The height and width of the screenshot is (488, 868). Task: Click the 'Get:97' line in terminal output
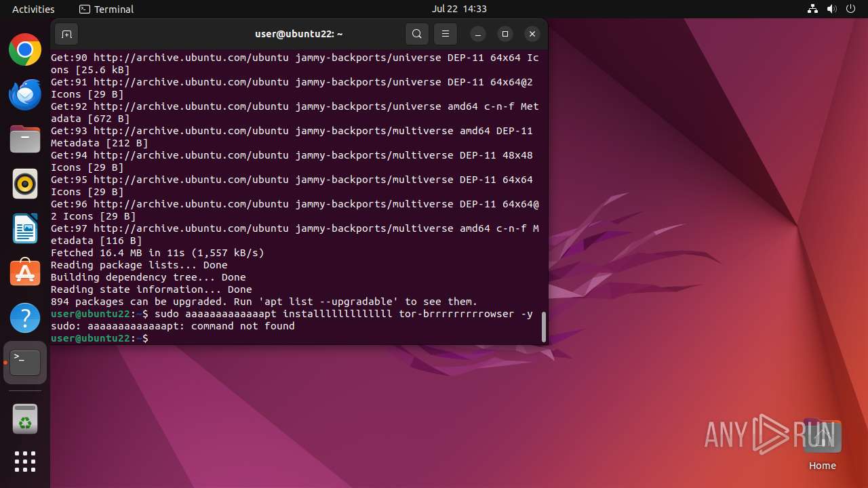295,235
